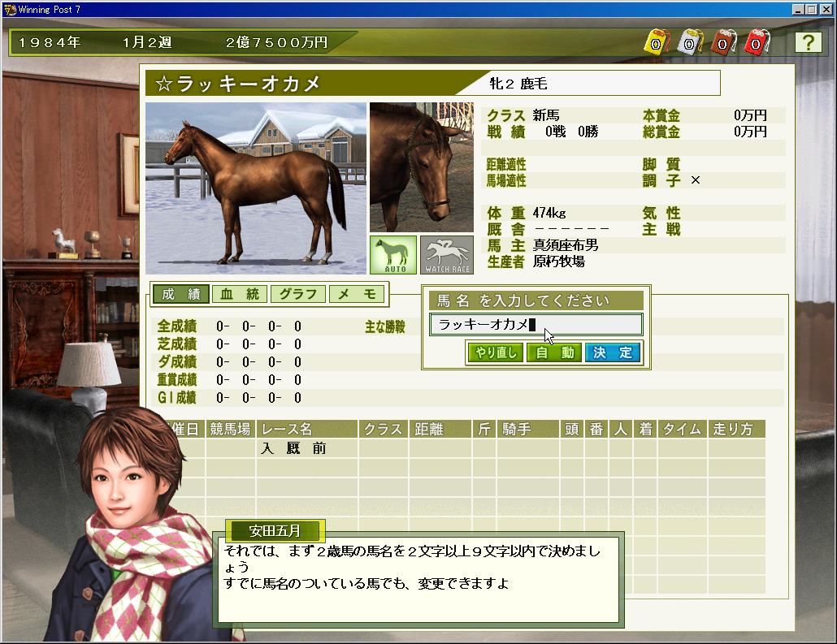Click the レース名 column header
Screen dimensions: 837x644
[306, 429]
